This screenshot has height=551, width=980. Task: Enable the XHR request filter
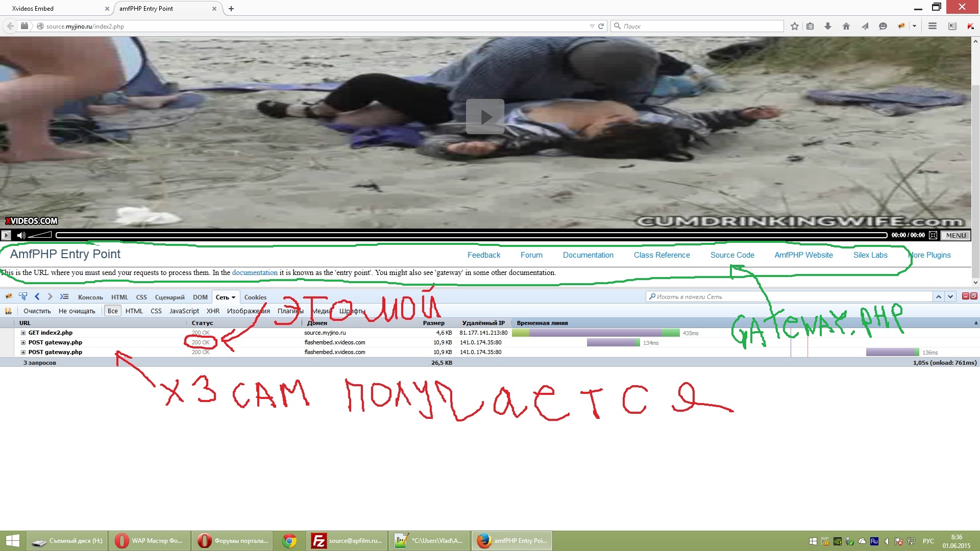point(213,311)
